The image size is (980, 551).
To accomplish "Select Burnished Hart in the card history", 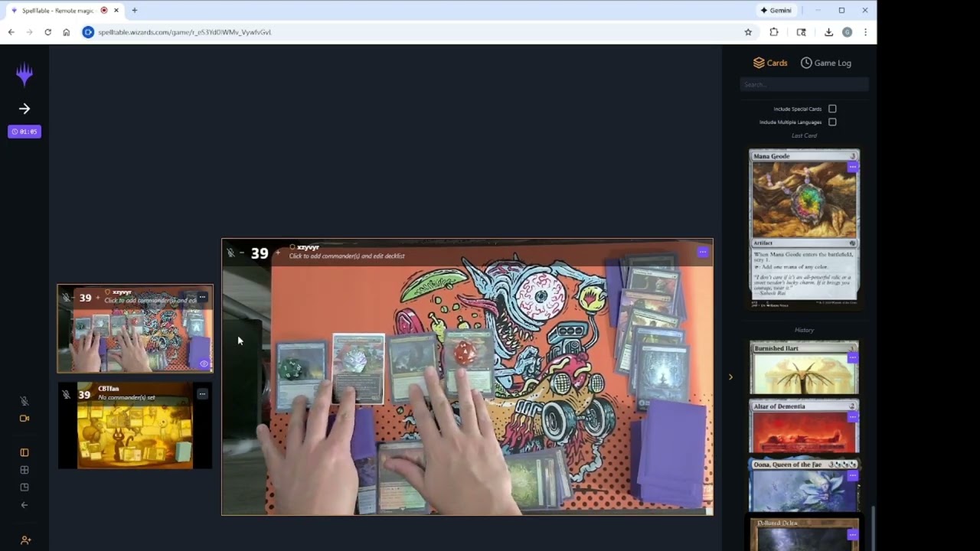I will [x=804, y=367].
